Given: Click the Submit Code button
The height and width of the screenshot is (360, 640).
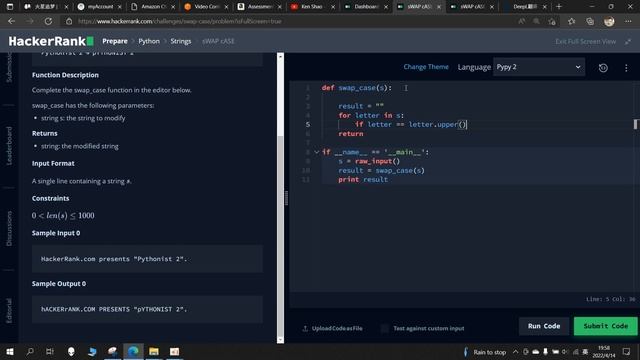Looking at the screenshot, I should pyautogui.click(x=605, y=326).
